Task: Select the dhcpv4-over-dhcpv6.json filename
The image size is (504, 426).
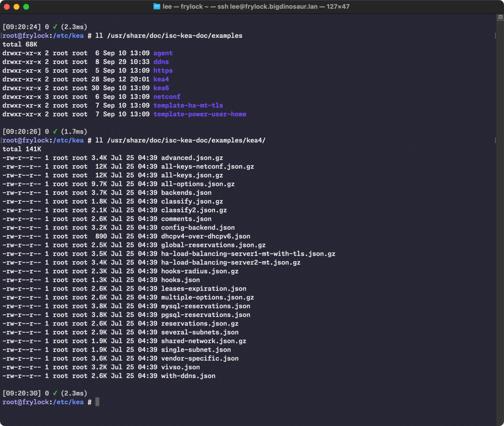Action: point(205,236)
